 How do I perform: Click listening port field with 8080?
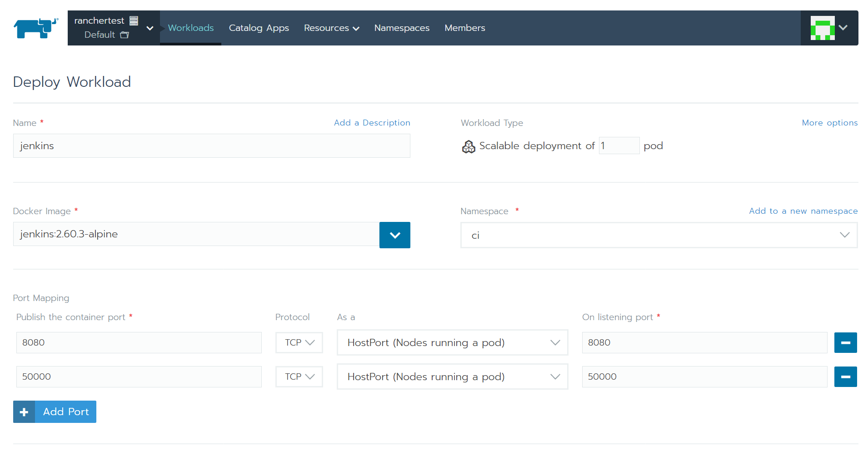point(704,342)
